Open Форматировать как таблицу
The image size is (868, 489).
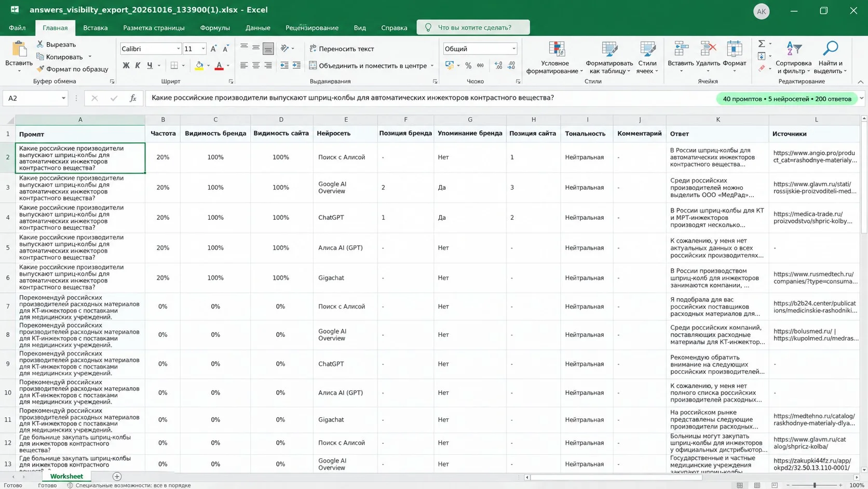[x=609, y=58]
